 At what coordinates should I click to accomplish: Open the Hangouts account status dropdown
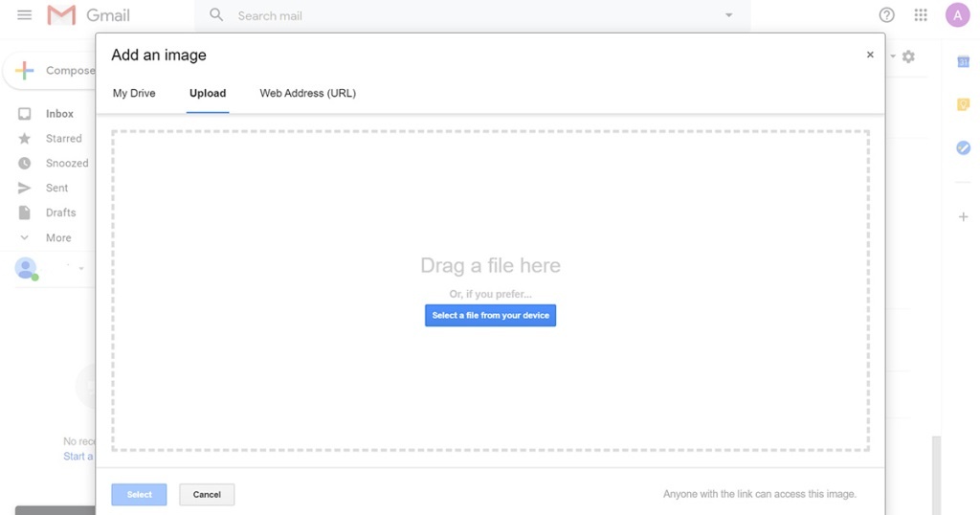pyautogui.click(x=81, y=269)
